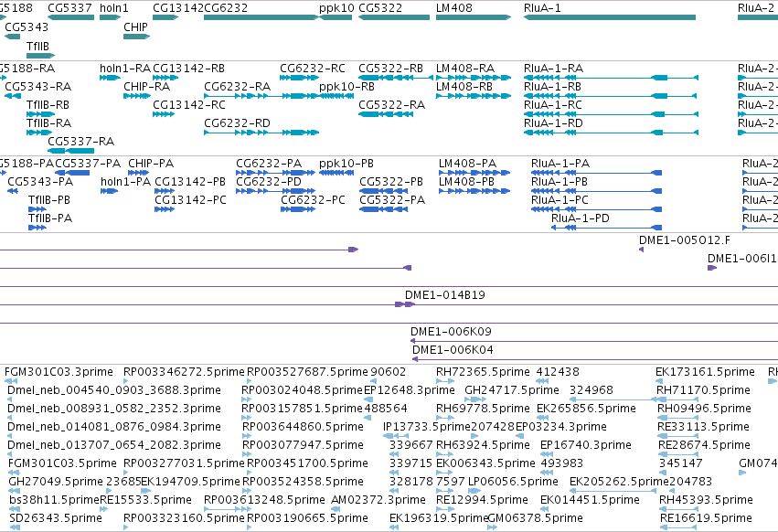Click transcript RluA-1-RD

[x=553, y=123]
